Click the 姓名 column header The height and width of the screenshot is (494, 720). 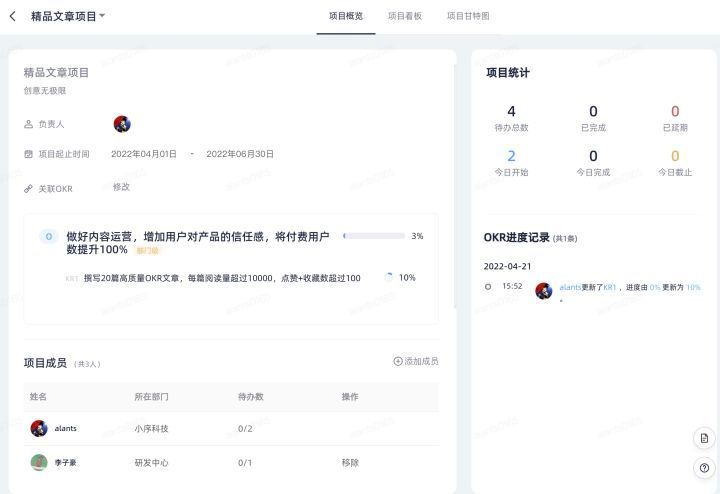tap(38, 397)
